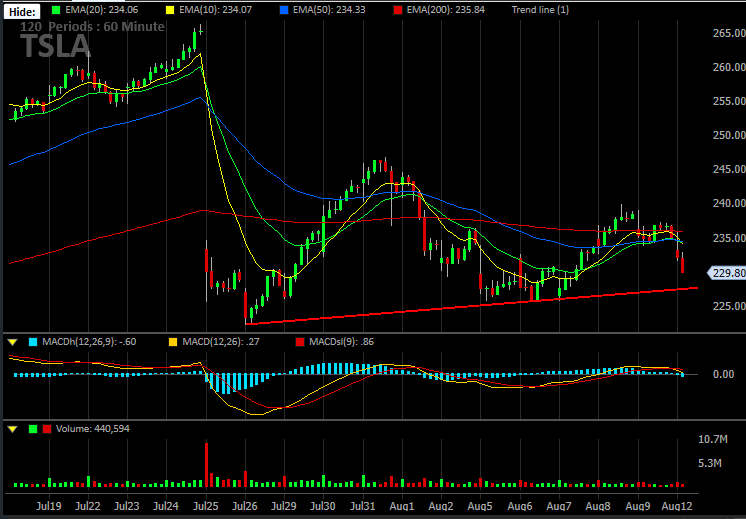Click the 5.3M volume axis label
The height and width of the screenshot is (519, 746).
coord(710,463)
